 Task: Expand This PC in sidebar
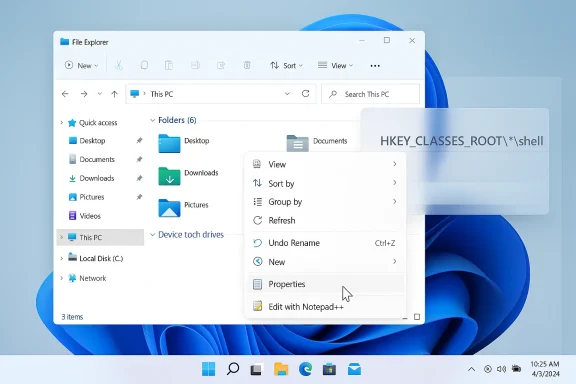coord(62,238)
